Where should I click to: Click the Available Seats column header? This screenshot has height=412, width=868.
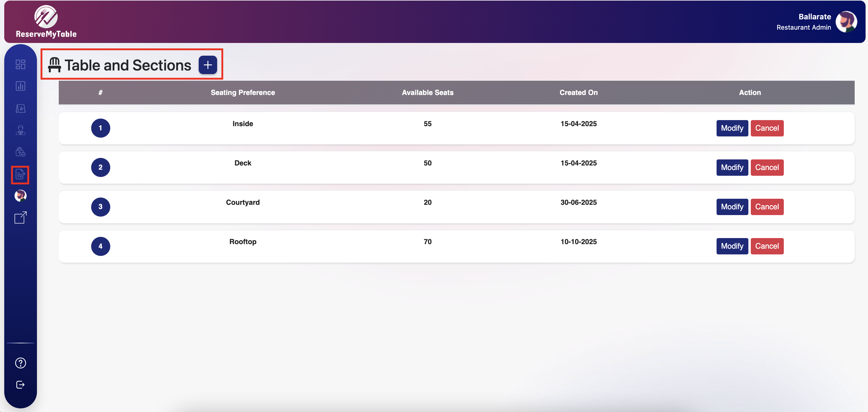point(427,93)
